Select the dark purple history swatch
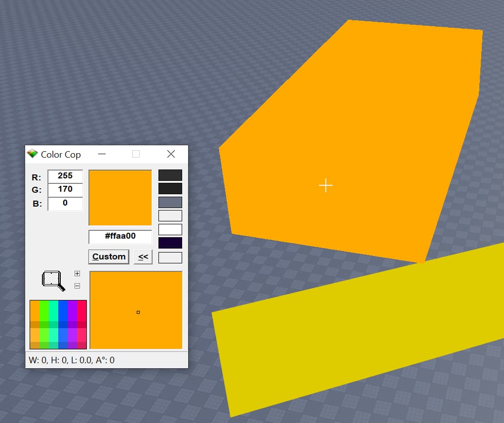Viewport: 504px width, 423px height. (x=170, y=243)
